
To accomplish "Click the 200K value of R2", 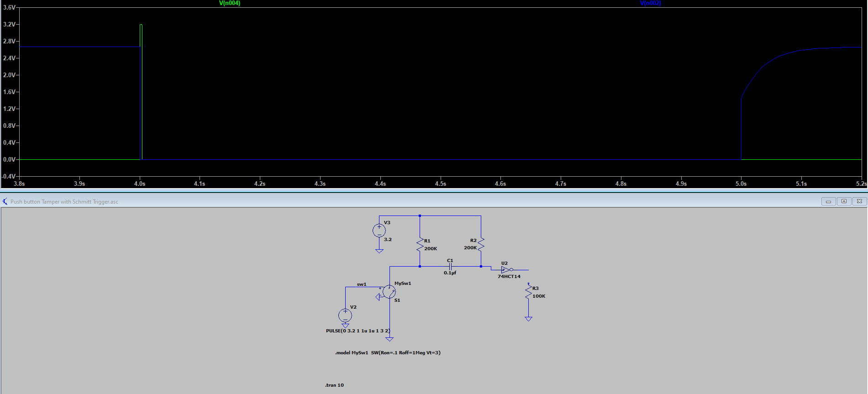I will click(470, 247).
